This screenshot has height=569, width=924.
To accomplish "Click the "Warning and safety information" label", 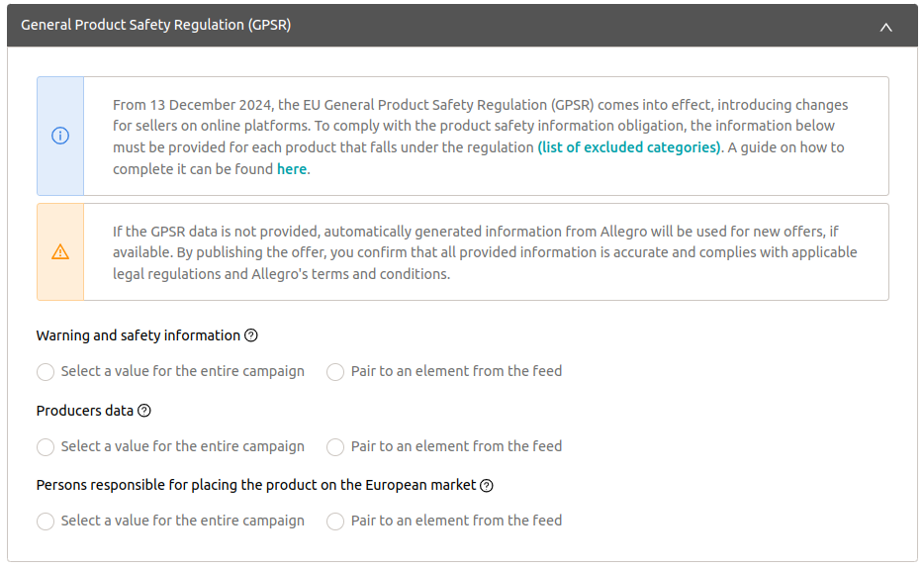I will pos(139,335).
